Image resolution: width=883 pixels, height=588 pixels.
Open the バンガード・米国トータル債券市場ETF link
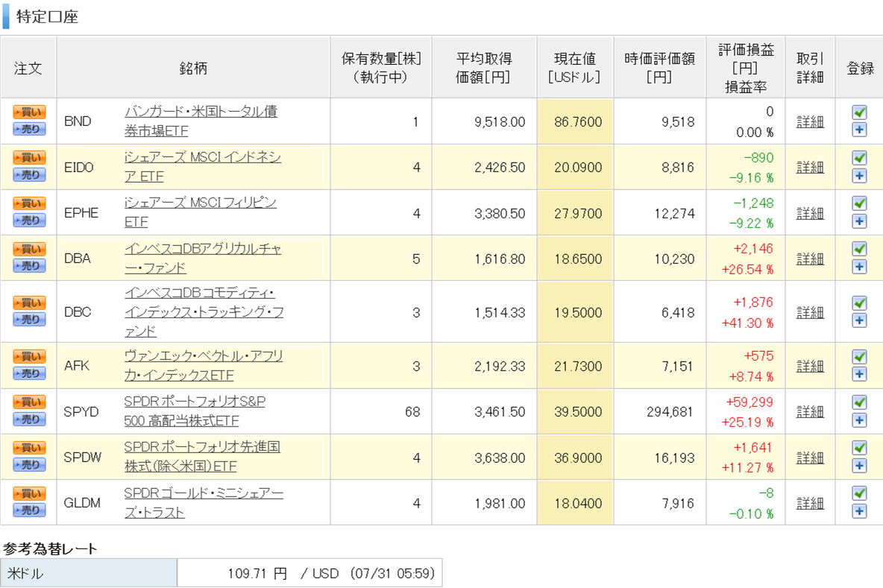point(201,121)
